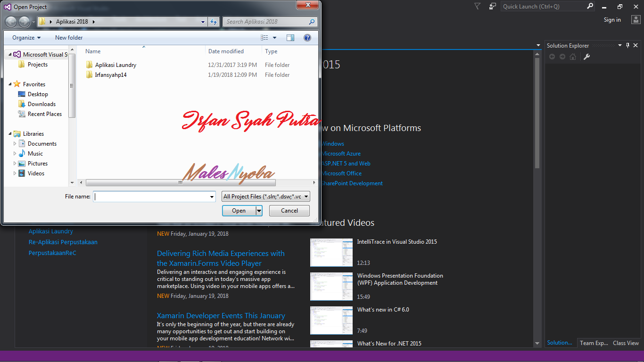Open Desktop in Favorites
The image size is (644, 362).
[x=38, y=94]
